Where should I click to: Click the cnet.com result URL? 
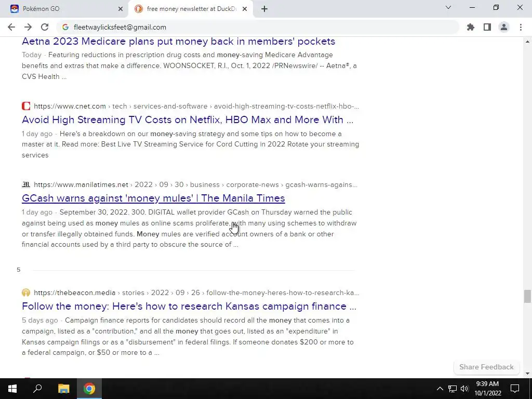tap(196, 106)
